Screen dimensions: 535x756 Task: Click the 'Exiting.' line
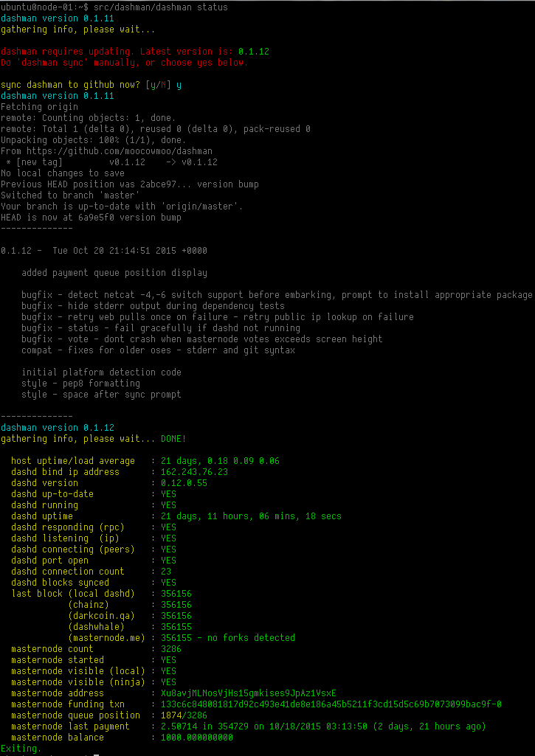tap(21, 749)
